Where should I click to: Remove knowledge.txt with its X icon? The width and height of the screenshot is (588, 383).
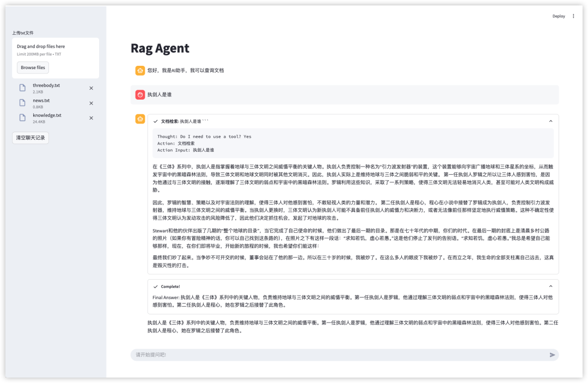(91, 118)
